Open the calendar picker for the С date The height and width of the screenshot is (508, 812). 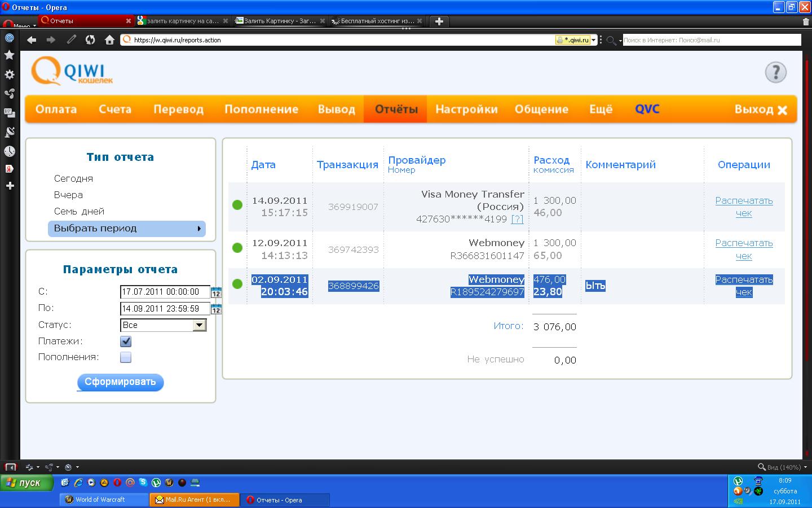[x=216, y=292]
